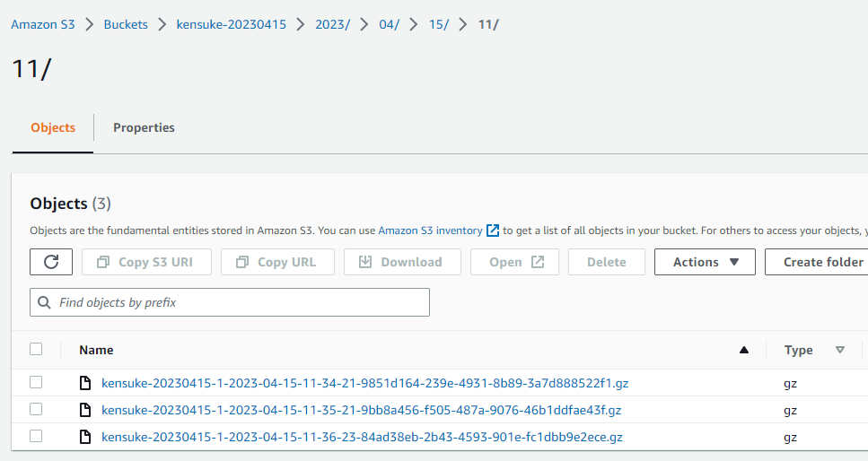
Task: Open kensuke-20230415 bucket breadcrumb
Action: coord(232,24)
